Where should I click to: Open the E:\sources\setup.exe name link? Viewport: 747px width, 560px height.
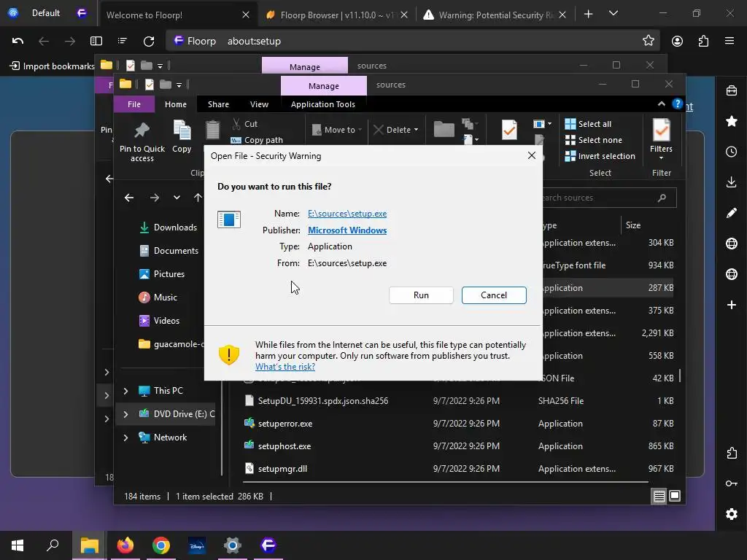[x=347, y=214]
